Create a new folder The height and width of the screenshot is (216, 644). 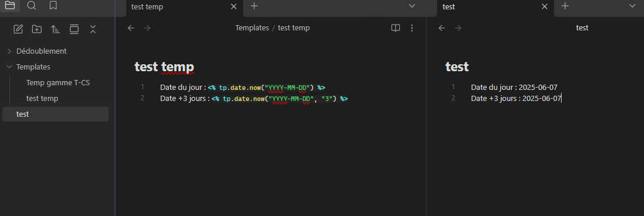37,29
